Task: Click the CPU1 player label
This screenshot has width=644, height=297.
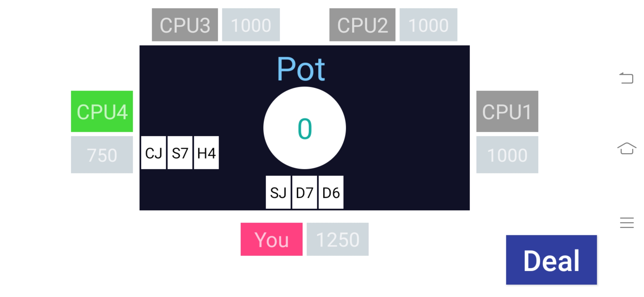Action: click(x=507, y=111)
